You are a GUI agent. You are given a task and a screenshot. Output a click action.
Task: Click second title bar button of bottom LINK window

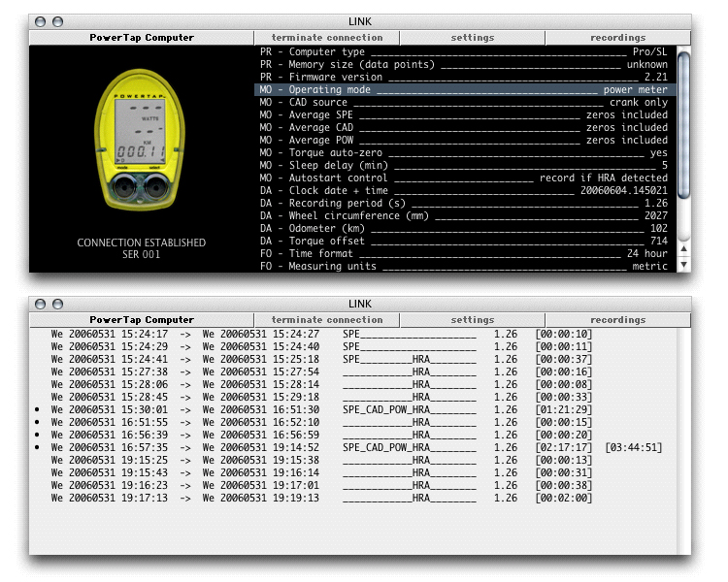tap(57, 304)
